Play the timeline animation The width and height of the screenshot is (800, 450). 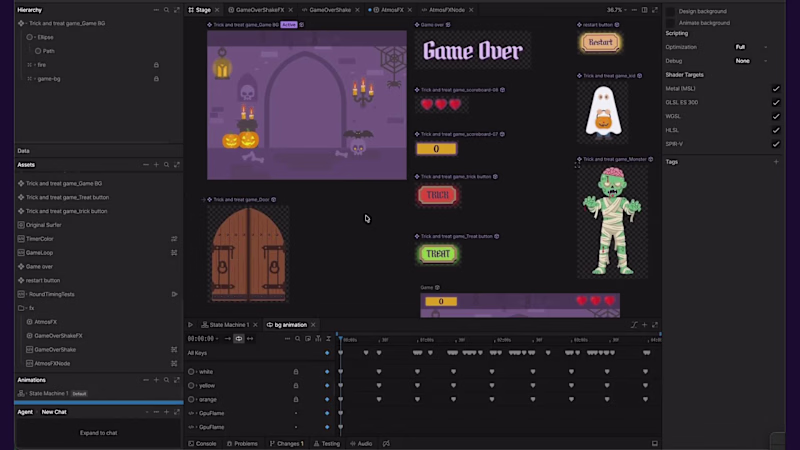coord(190,324)
